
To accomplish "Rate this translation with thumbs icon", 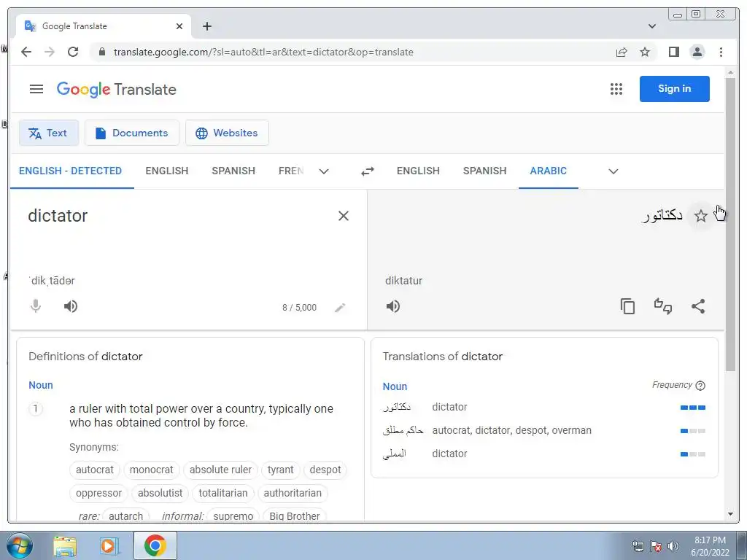I will pyautogui.click(x=662, y=306).
